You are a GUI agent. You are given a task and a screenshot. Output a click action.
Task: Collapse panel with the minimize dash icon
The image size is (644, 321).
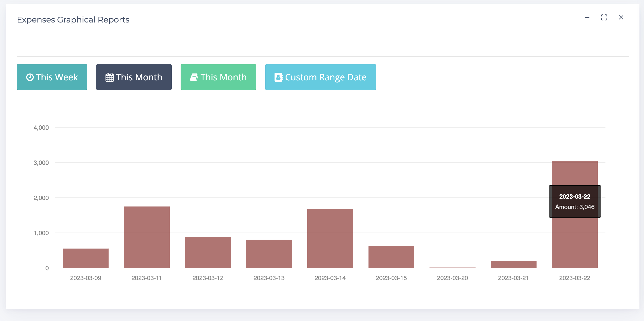(x=587, y=17)
